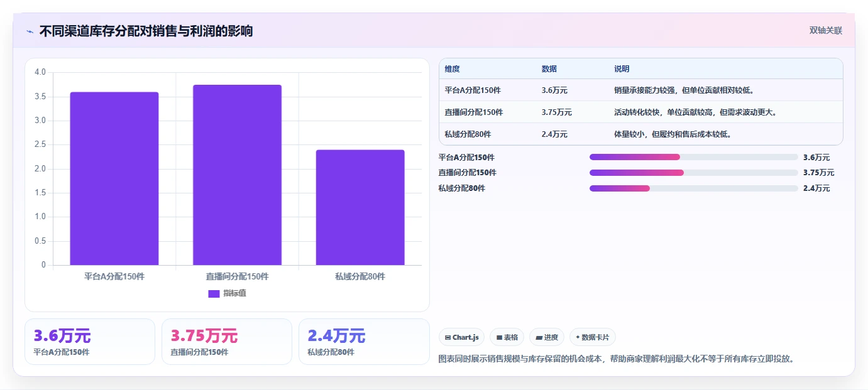Click the 表格 tag

507,337
